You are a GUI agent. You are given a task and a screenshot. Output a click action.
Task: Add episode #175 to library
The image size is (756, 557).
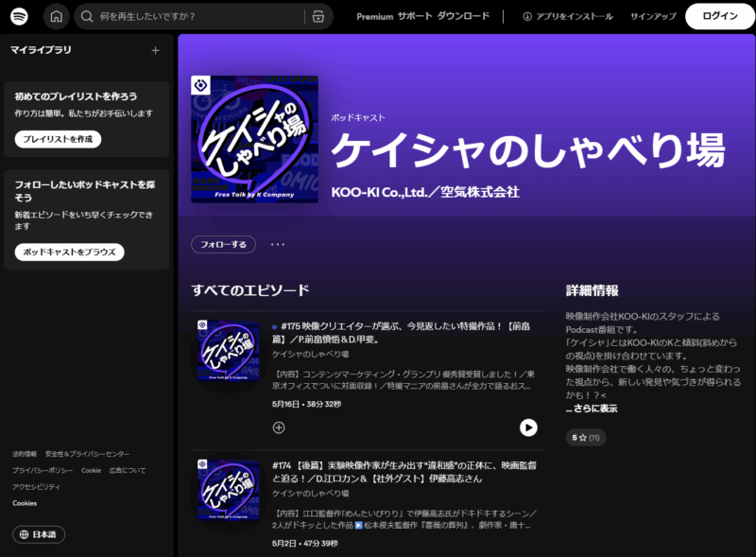point(279,427)
